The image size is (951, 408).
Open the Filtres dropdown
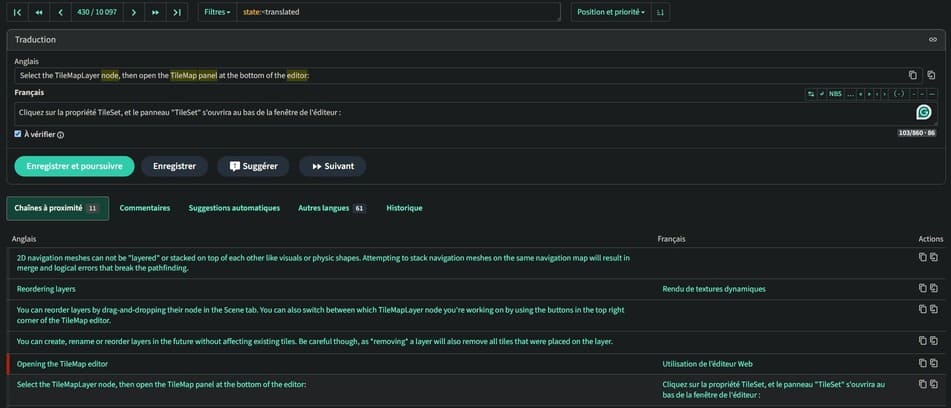point(217,12)
